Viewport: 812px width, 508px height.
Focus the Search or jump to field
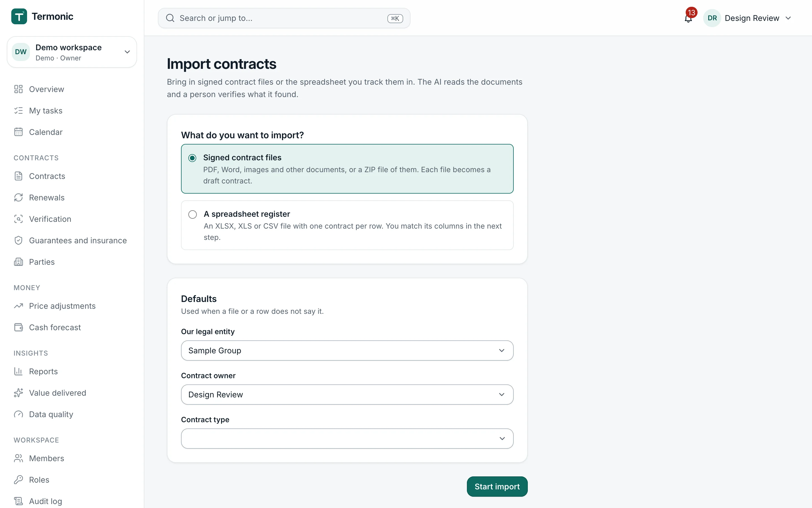(x=284, y=18)
